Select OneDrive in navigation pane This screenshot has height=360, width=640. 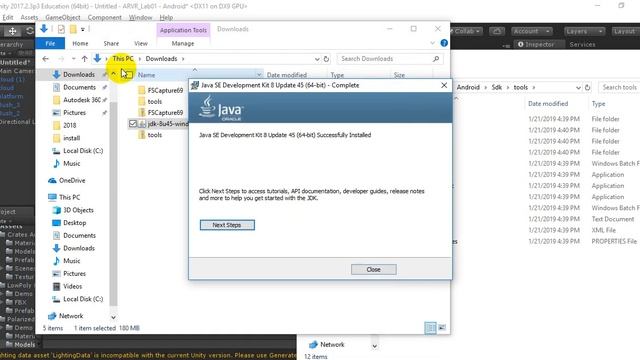[x=72, y=180]
